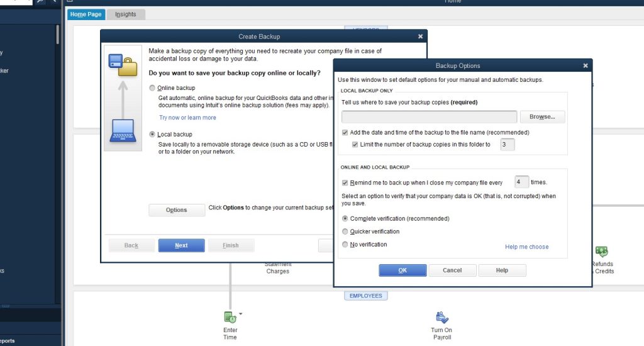Open the Turn On Payroll icon

point(442,317)
